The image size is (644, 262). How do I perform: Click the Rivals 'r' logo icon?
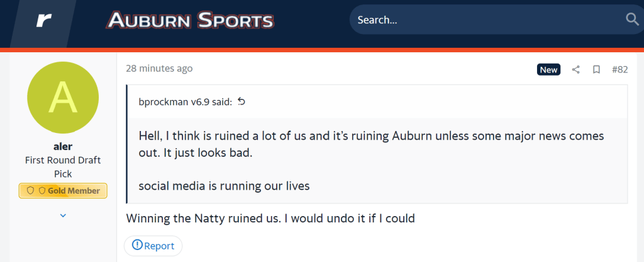[x=43, y=20]
